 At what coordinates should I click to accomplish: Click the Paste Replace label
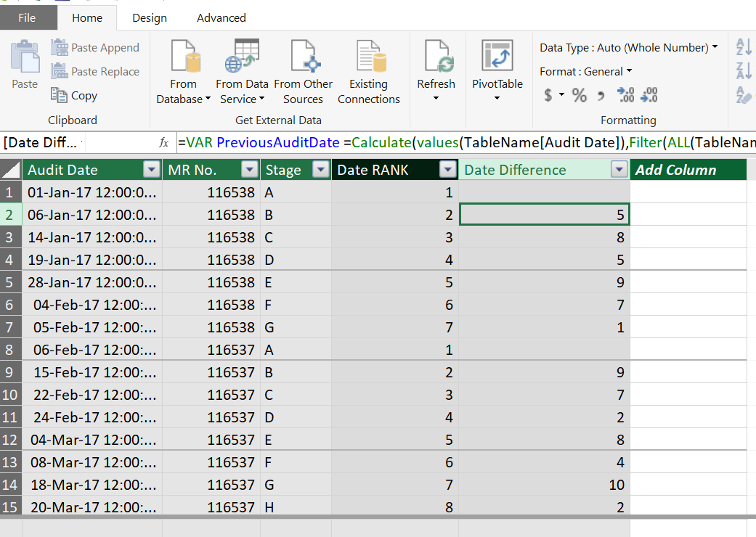click(105, 72)
